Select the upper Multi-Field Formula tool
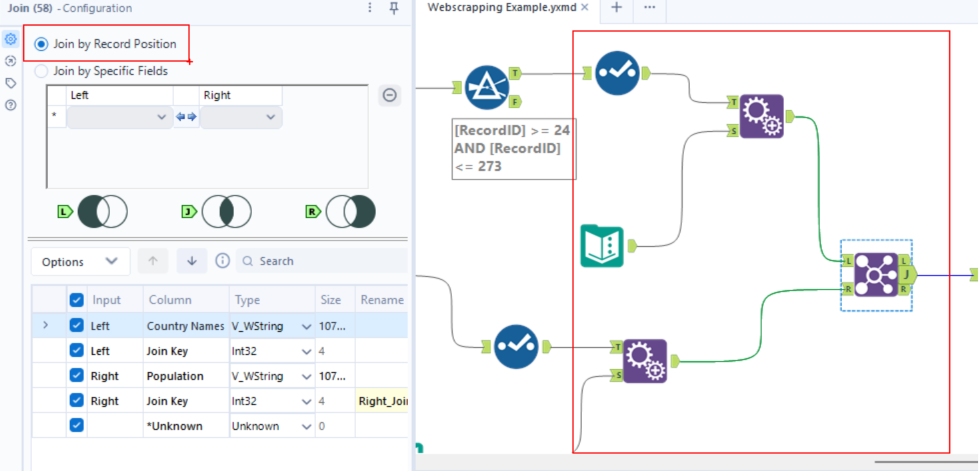 click(762, 116)
